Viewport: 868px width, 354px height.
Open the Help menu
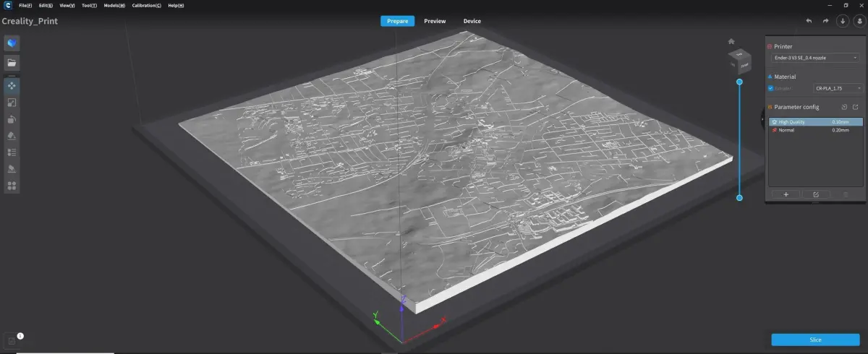(176, 5)
